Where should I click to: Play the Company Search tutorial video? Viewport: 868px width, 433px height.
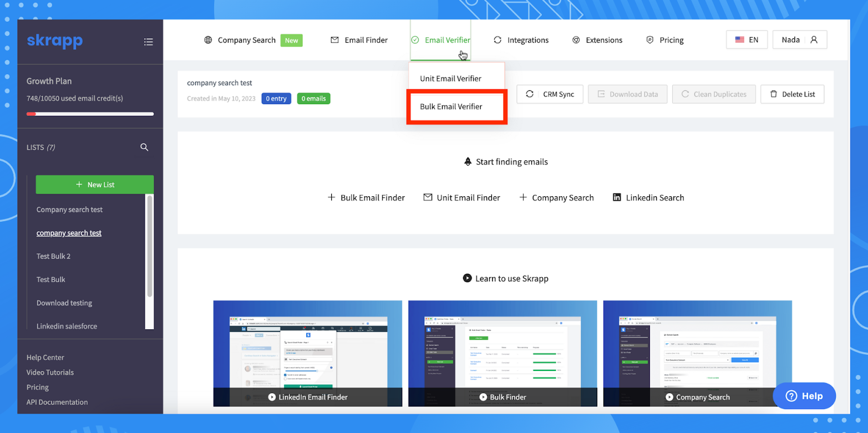click(x=698, y=353)
